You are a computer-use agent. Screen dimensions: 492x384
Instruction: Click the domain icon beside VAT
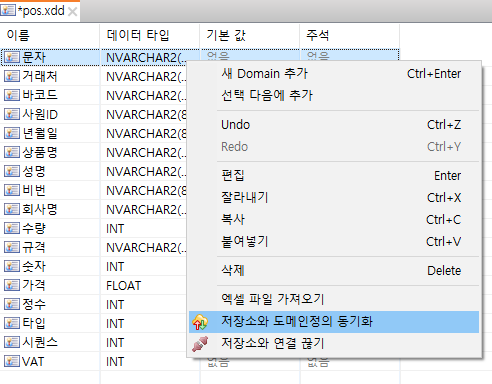pyautogui.click(x=12, y=361)
